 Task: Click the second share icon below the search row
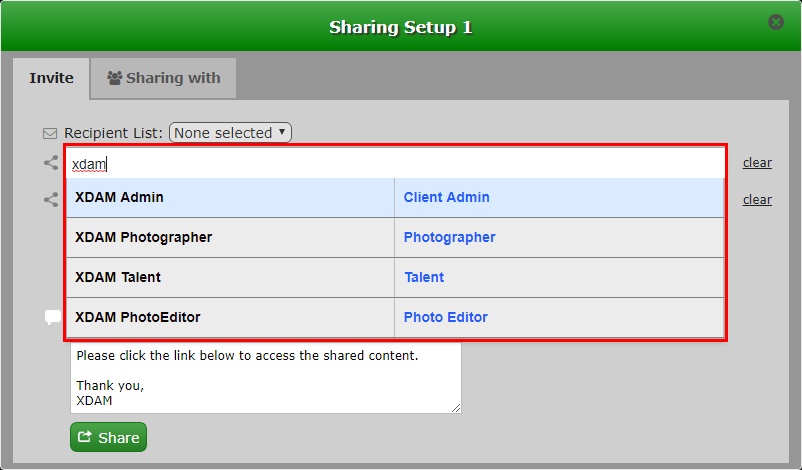[51, 200]
